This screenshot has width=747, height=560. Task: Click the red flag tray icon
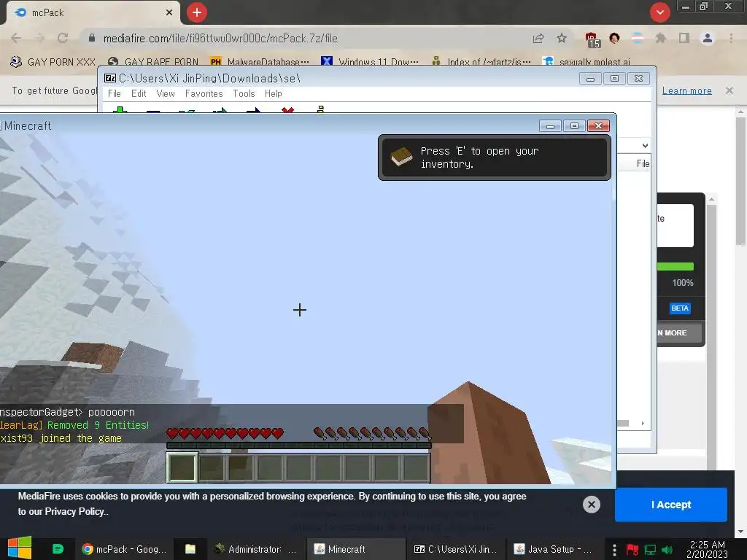(632, 550)
